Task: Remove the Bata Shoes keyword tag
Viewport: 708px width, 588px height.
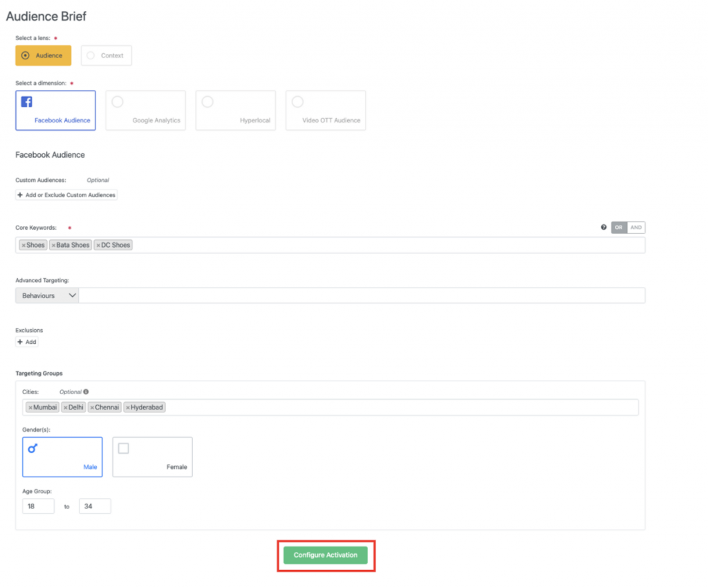Action: (x=53, y=245)
